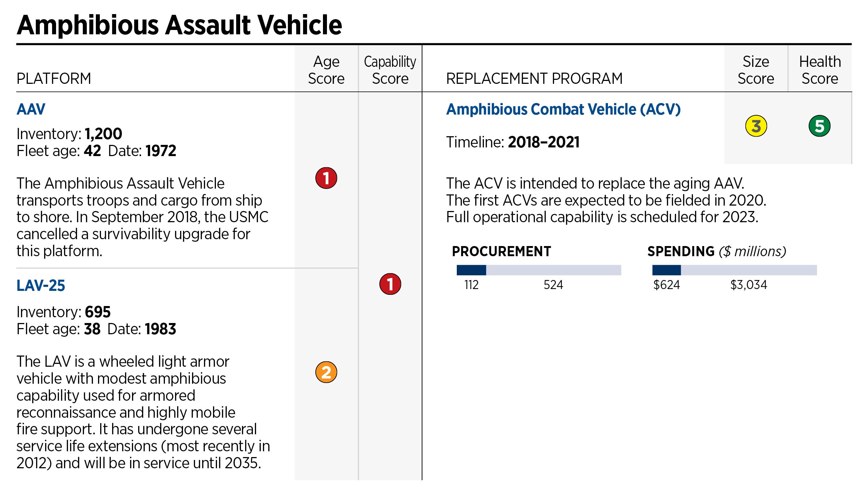Select the Size Score column header
The image size is (868, 495).
pos(756,70)
